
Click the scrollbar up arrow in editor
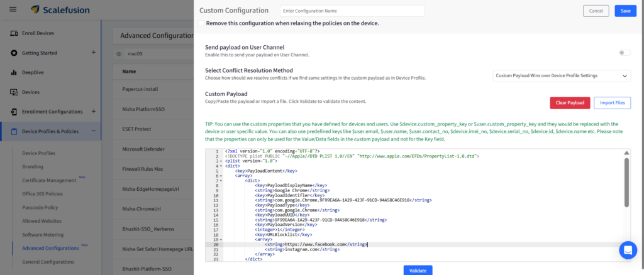coord(626,153)
